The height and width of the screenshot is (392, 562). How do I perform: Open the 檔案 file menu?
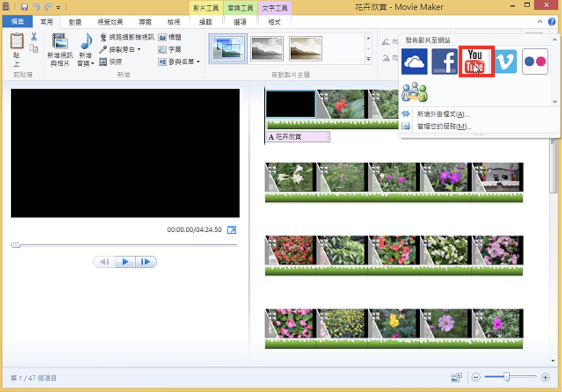18,22
